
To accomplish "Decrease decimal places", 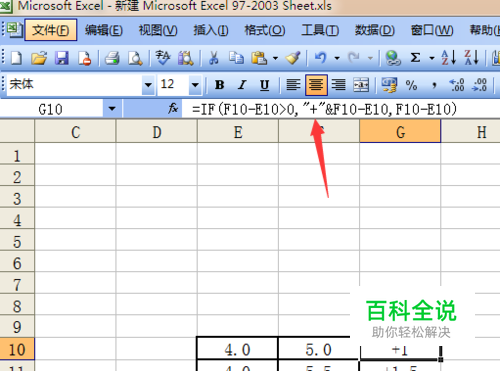I will click(480, 85).
